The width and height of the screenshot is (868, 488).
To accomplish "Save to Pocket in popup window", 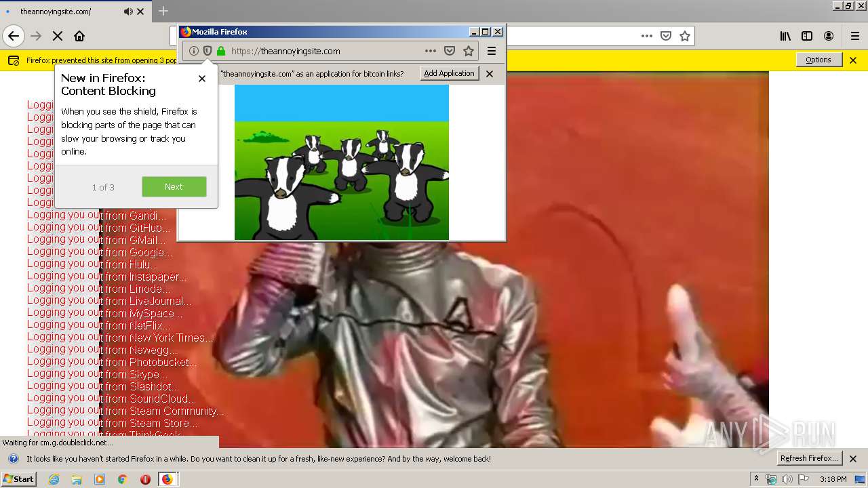I will (x=450, y=51).
